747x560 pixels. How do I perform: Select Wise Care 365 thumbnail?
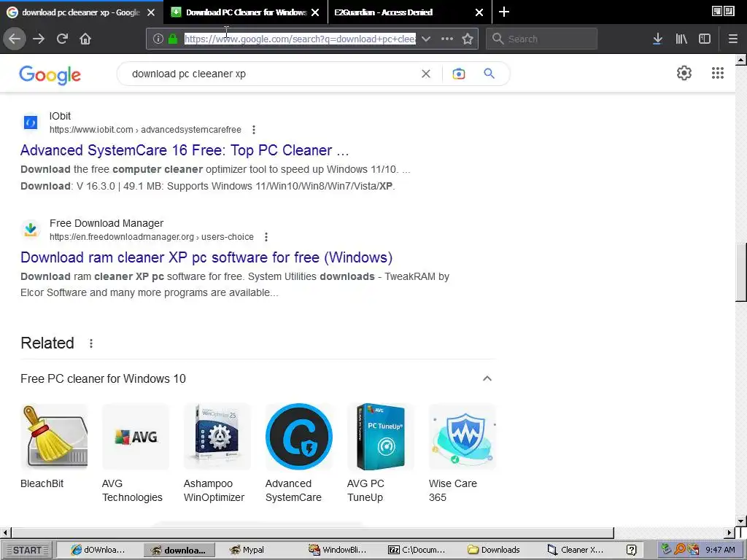pyautogui.click(x=462, y=437)
